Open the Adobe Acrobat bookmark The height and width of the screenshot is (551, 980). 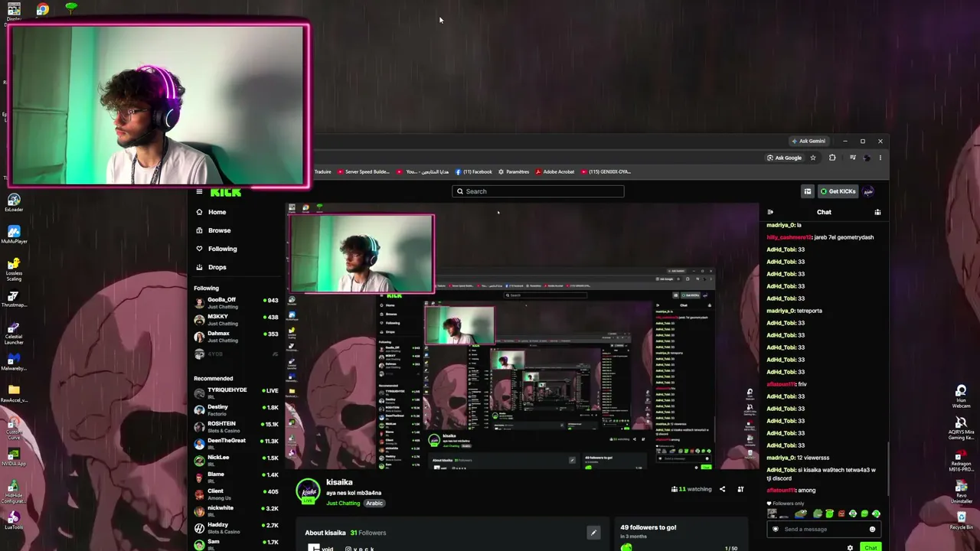pos(555,171)
